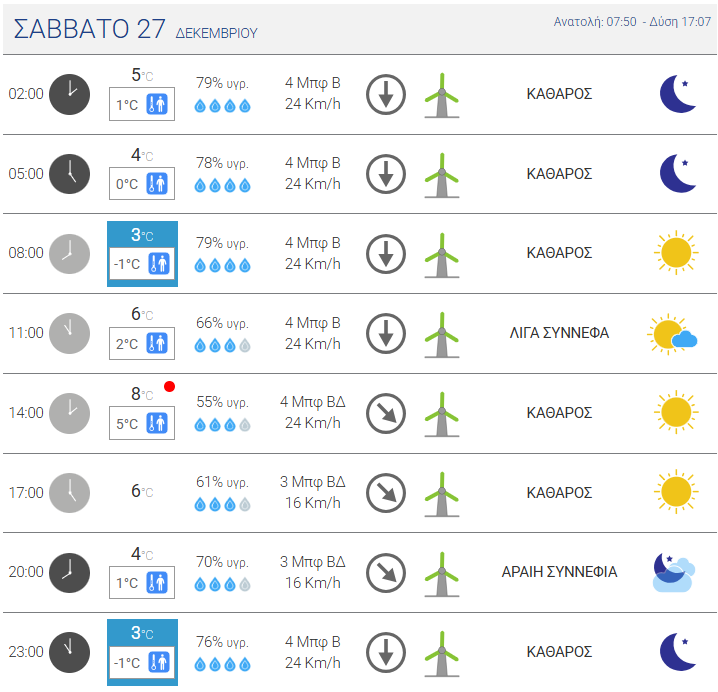
Task: Click the sun with cloud icon at 11:00
Action: point(672,334)
